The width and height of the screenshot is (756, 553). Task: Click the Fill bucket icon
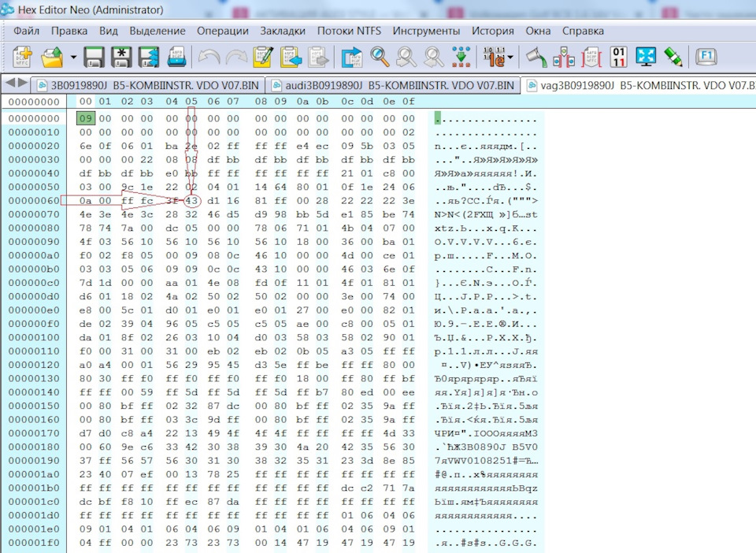[536, 57]
